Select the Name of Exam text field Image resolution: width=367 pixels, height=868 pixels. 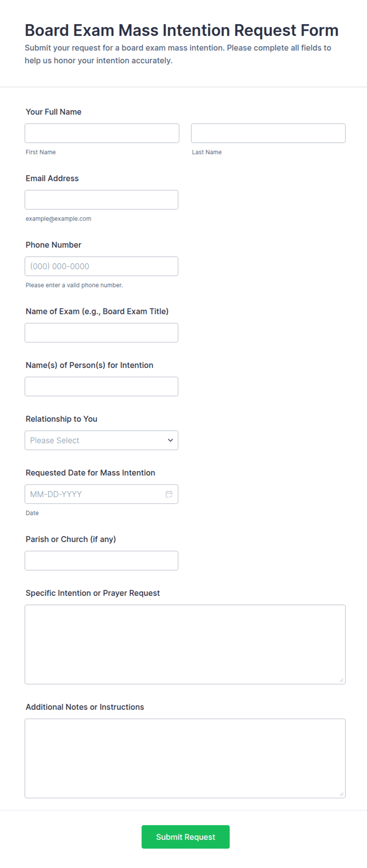(x=101, y=333)
